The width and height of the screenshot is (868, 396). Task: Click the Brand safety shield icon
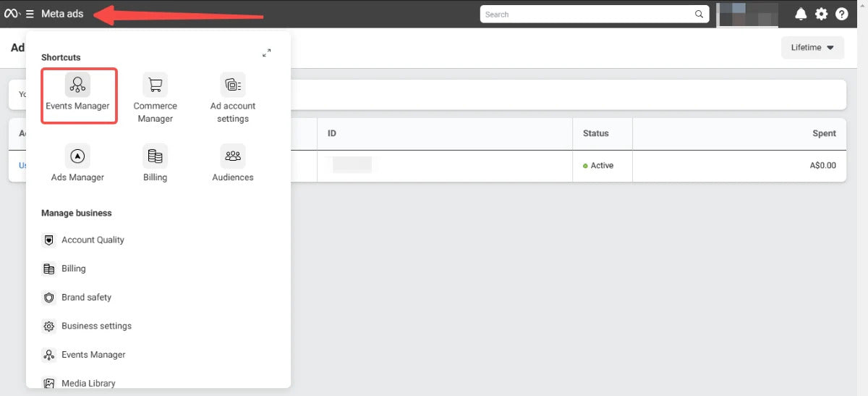click(x=49, y=298)
